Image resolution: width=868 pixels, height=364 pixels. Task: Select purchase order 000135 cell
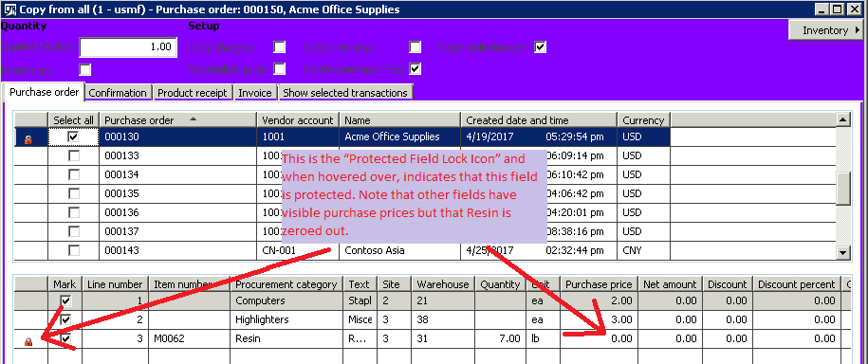(x=177, y=193)
